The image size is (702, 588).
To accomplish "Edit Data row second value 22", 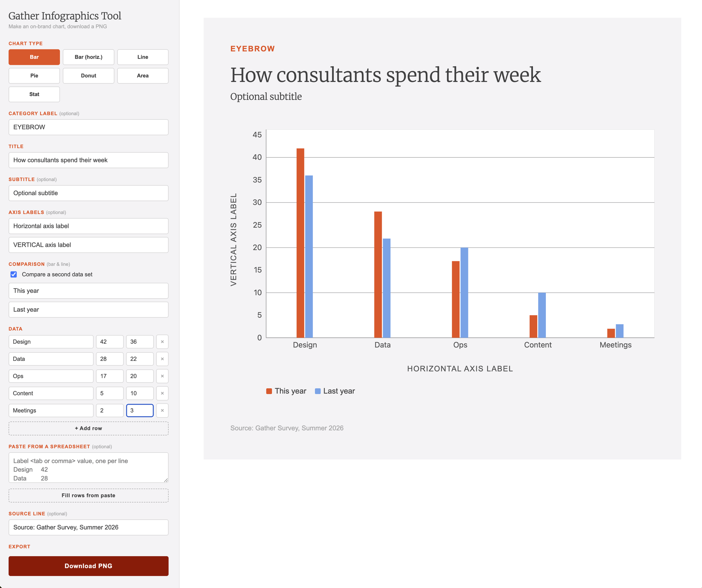I will [140, 359].
